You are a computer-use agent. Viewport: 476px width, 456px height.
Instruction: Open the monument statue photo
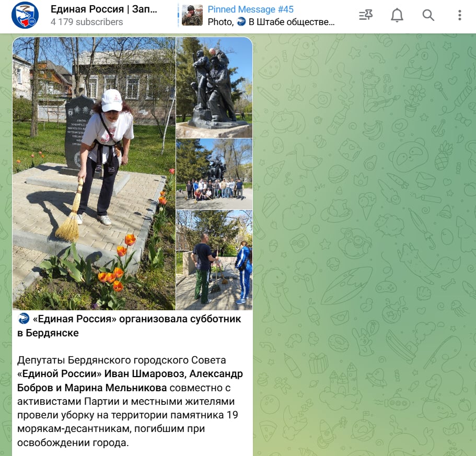[x=214, y=87]
